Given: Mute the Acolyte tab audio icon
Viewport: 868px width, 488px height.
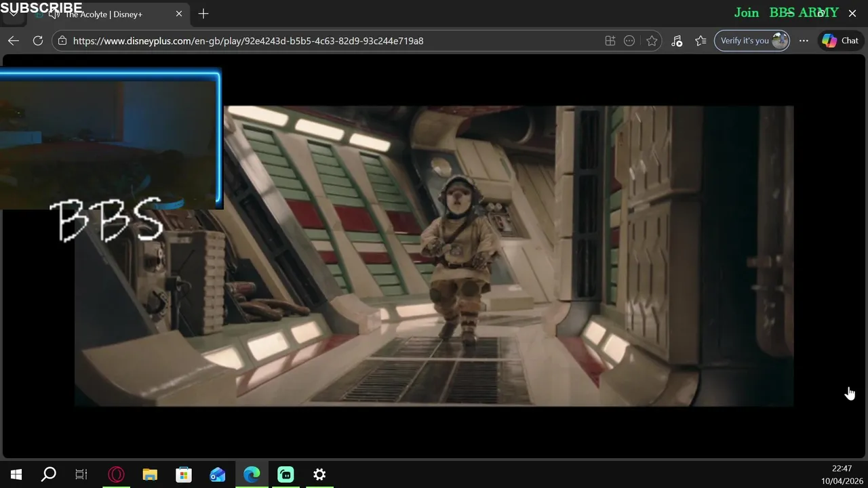Looking at the screenshot, I should tap(54, 14).
